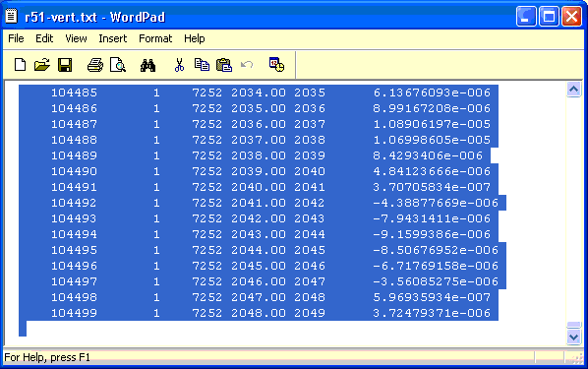Click the value 3.72479371e-006
The width and height of the screenshot is (588, 369).
click(432, 314)
